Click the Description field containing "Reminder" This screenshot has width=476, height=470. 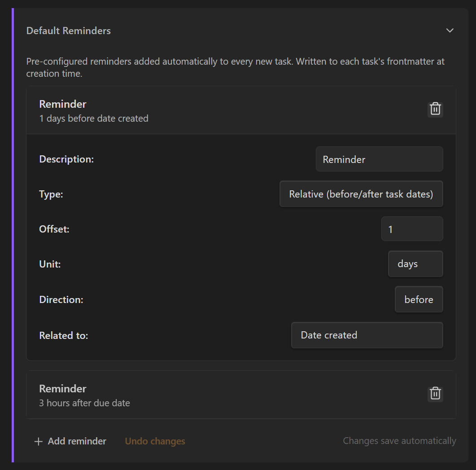379,159
